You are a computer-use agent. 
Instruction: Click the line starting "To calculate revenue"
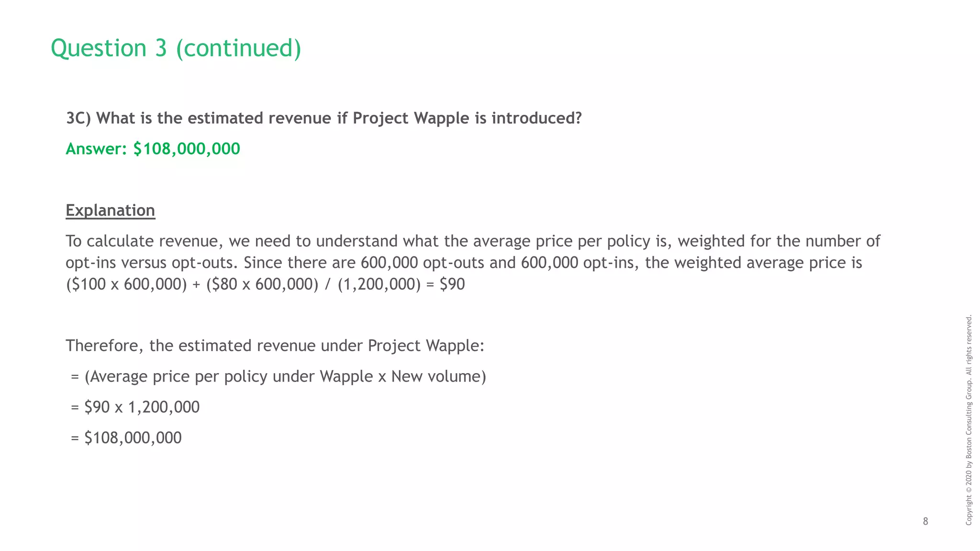472,241
